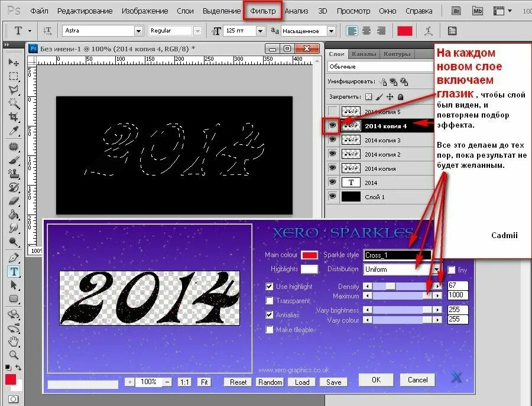
Task: Select the History Brush tool
Action: [14, 187]
